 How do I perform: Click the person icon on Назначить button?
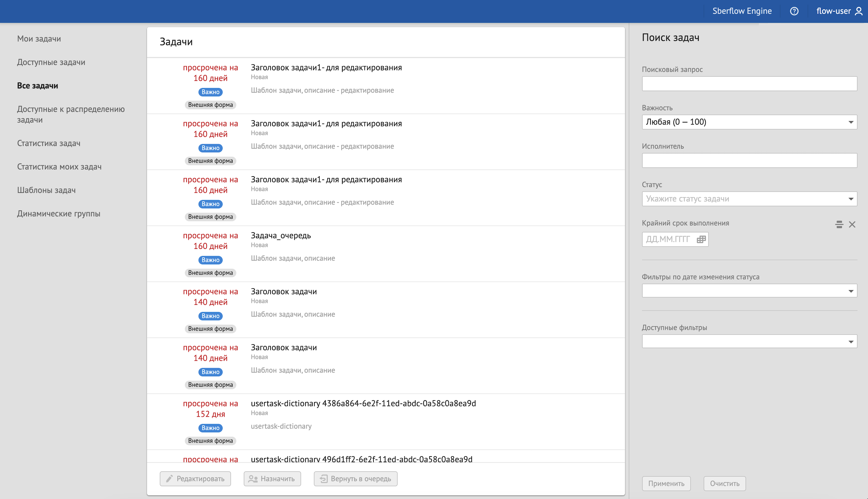253,479
